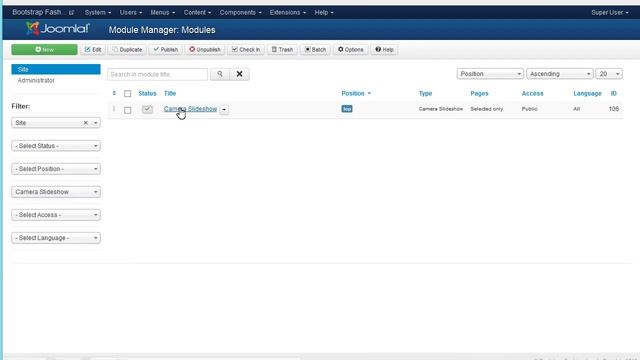Open the System menu
The height and width of the screenshot is (360, 640).
[98, 13]
